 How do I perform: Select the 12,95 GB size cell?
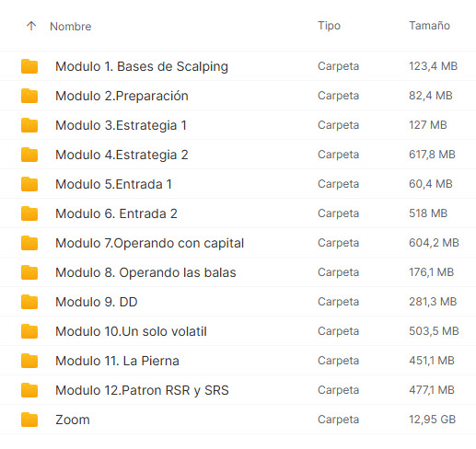432,420
